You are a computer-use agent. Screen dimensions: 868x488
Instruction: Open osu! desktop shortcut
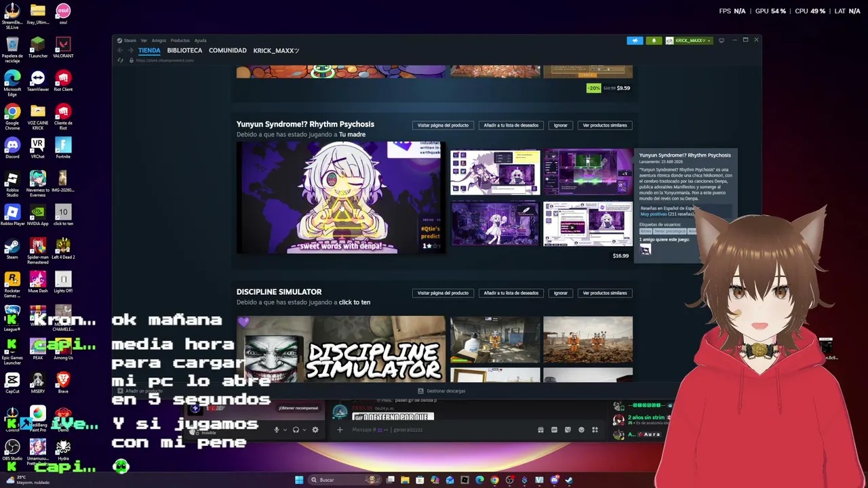click(63, 15)
